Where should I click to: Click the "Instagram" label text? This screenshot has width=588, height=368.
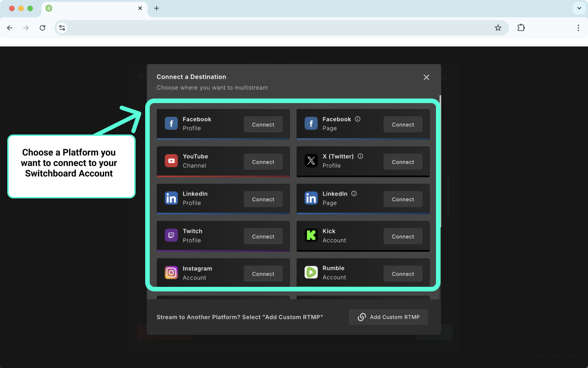tap(198, 269)
